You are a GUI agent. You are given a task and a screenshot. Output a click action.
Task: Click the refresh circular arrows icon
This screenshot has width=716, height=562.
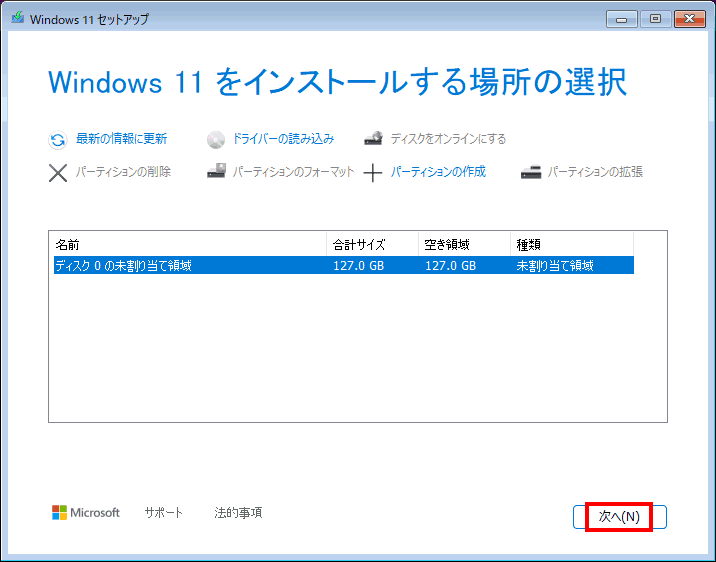click(58, 140)
